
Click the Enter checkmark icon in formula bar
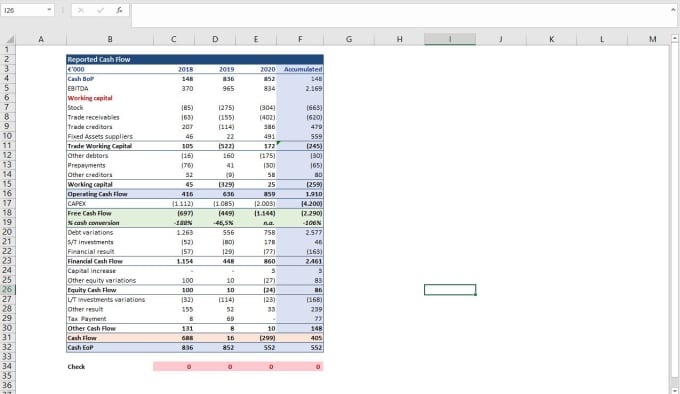pos(100,10)
